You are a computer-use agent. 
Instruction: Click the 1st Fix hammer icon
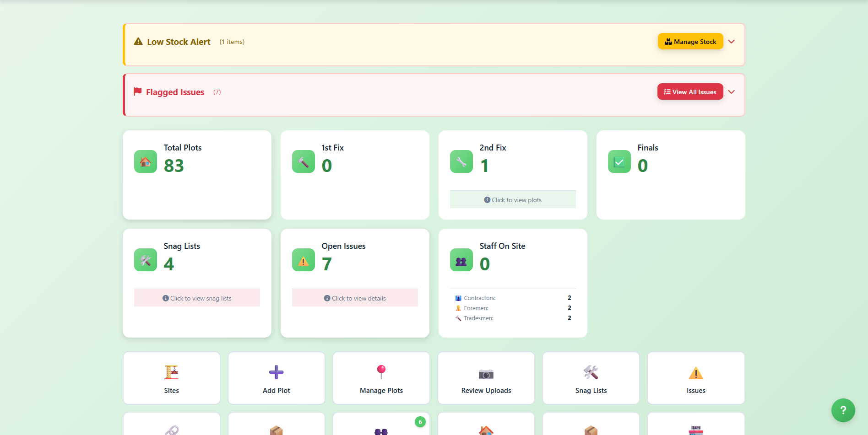pos(304,162)
